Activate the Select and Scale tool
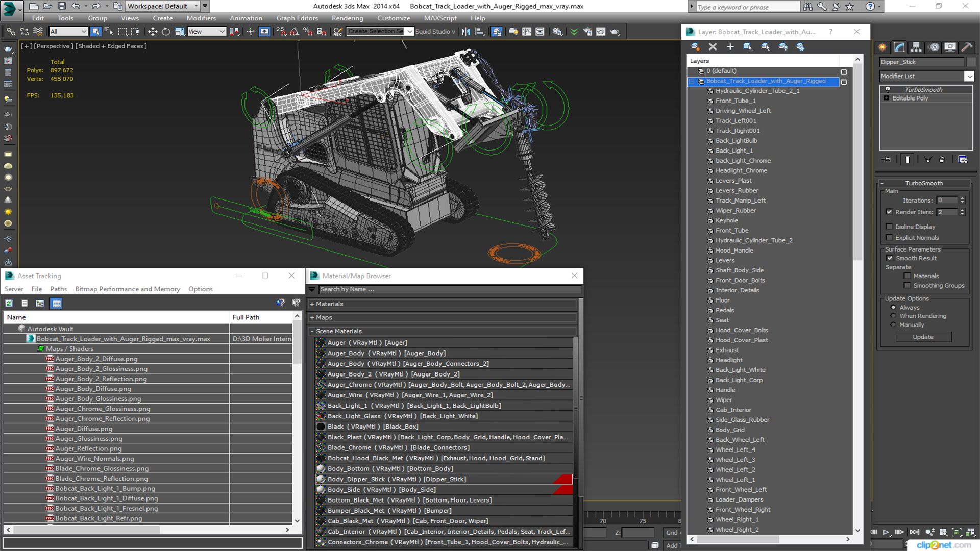The width and height of the screenshot is (980, 551). pos(179,32)
